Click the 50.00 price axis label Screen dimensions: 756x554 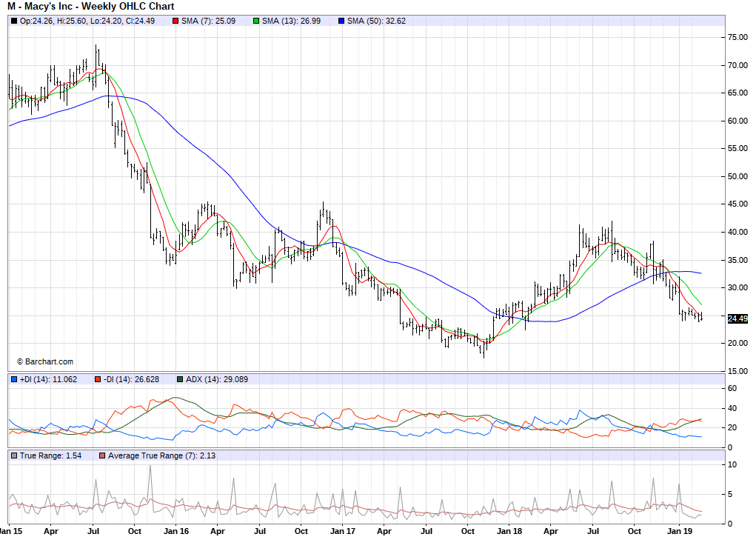(x=737, y=176)
